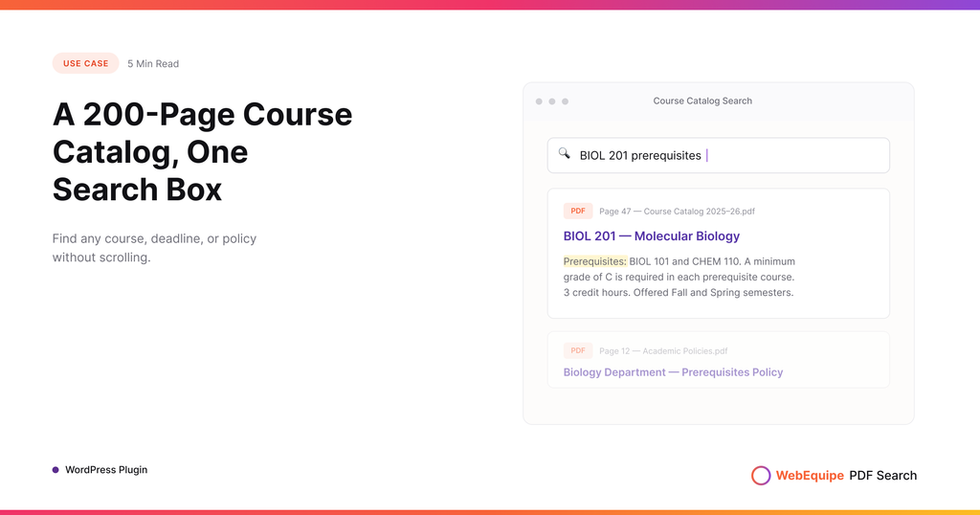Click 'Page 47 — Course Catalog 2025–26.pdf' text
Image resolution: width=980 pixels, height=515 pixels.
click(x=677, y=212)
